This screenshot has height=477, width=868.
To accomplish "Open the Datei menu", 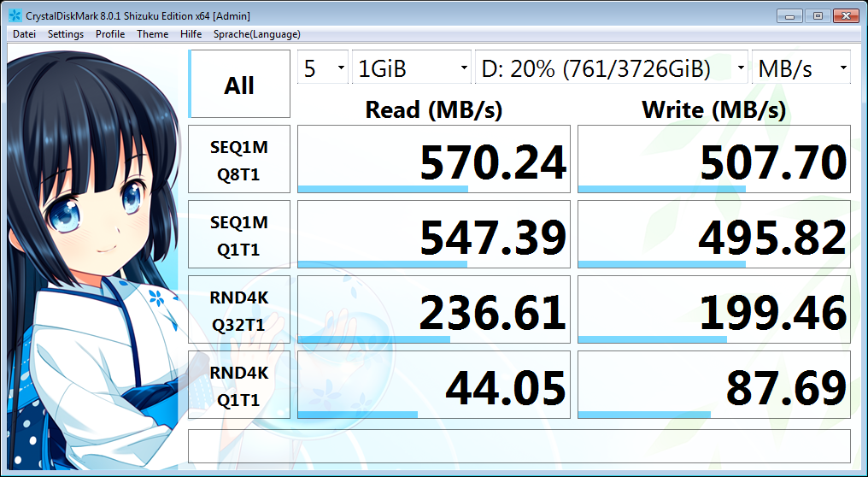I will 25,34.
